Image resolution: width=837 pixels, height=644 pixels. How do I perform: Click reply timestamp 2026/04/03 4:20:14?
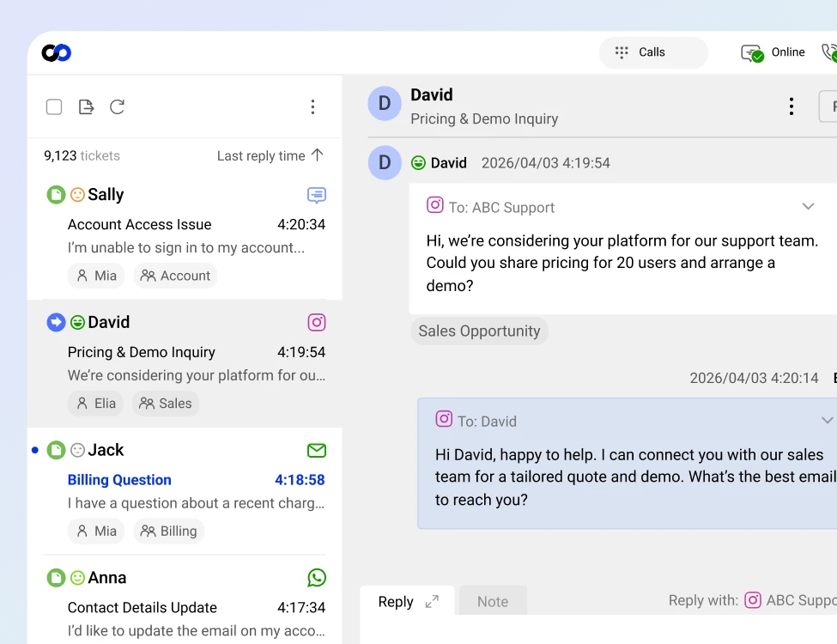coord(754,378)
